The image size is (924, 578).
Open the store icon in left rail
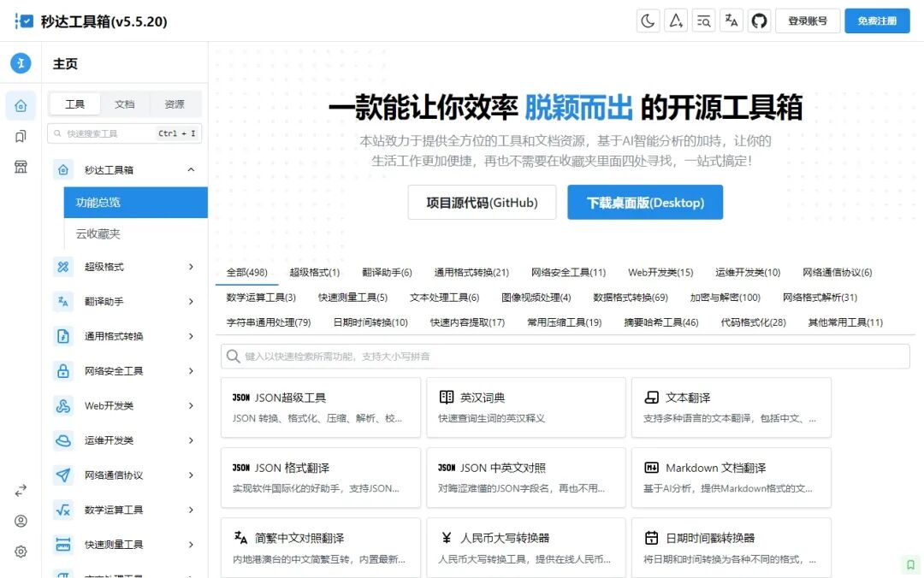click(21, 167)
